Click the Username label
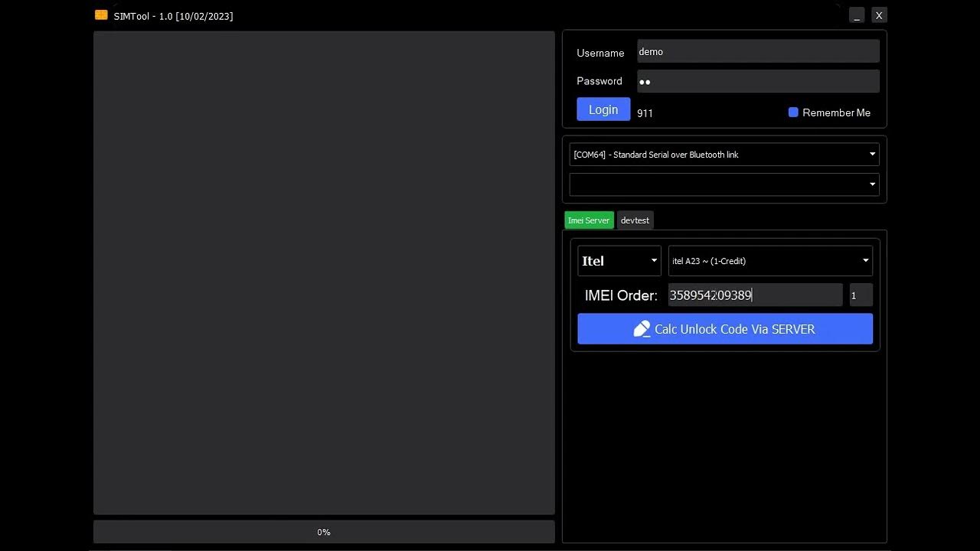980x551 pixels. [600, 53]
